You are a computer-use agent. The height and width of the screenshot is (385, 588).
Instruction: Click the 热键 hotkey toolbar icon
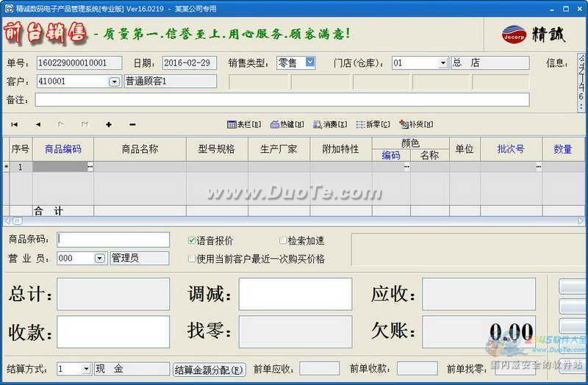click(x=287, y=125)
